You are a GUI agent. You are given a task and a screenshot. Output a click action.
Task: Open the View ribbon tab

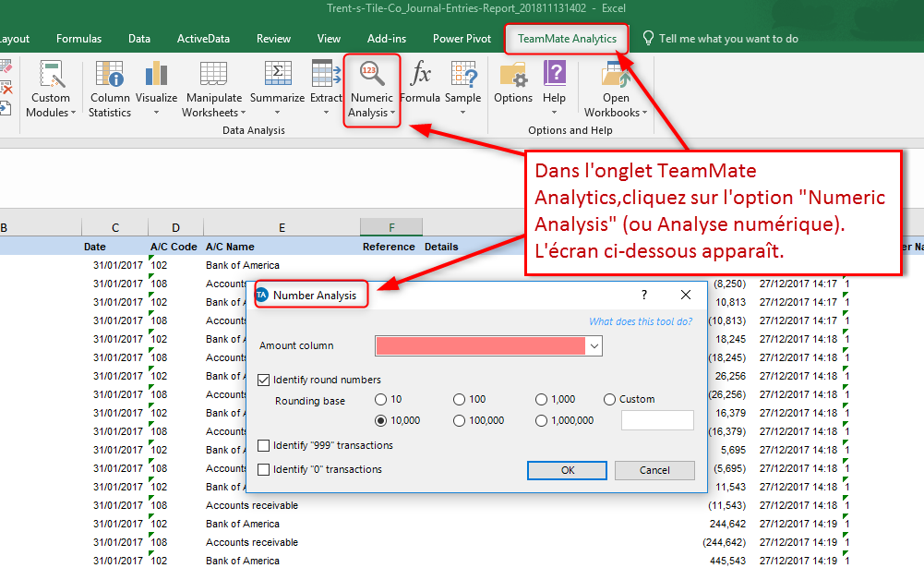[329, 39]
